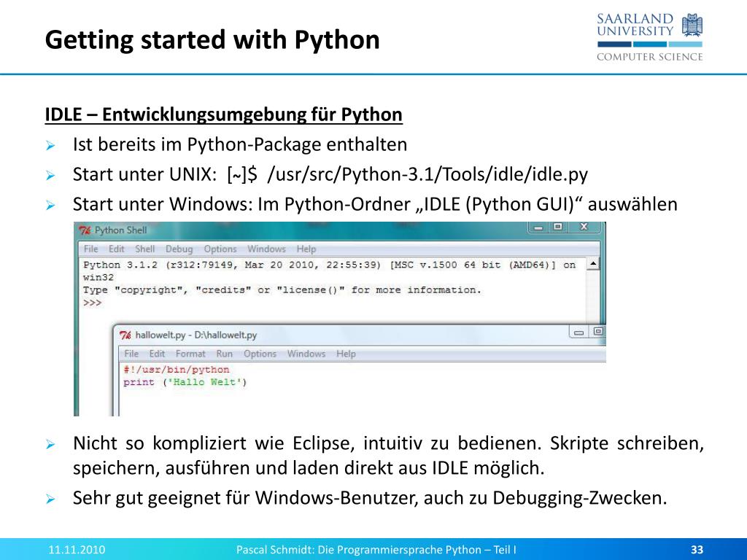Open Format menu in hallowelt.py editor
Screen dimensions: 747x560
tap(190, 354)
